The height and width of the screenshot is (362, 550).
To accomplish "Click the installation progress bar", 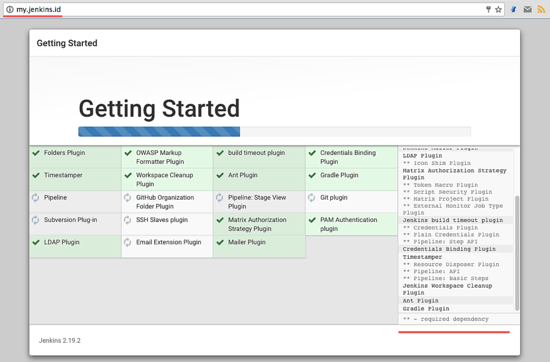I will [274, 132].
